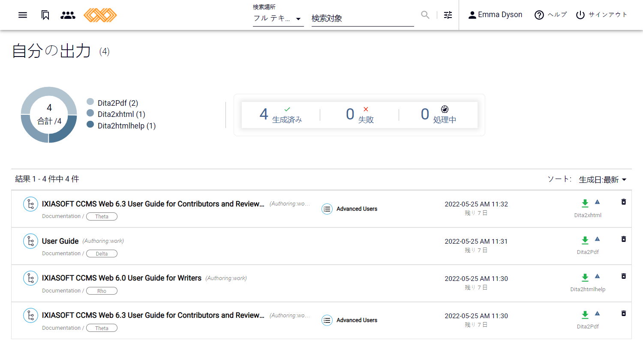Open advanced search filters icon
Viewport: 643px width, 364px height.
448,15
